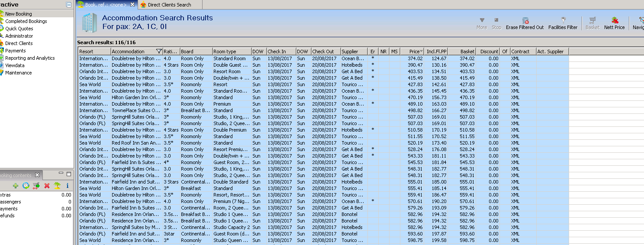Click the Studio Capacity 2 room type cell
The height and width of the screenshot is (245, 644).
click(232, 227)
